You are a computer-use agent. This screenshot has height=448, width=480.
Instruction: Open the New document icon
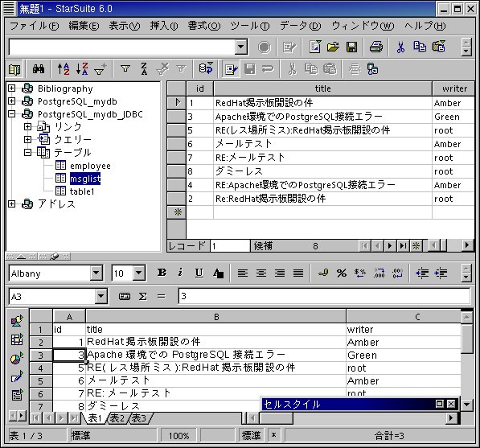(x=315, y=47)
